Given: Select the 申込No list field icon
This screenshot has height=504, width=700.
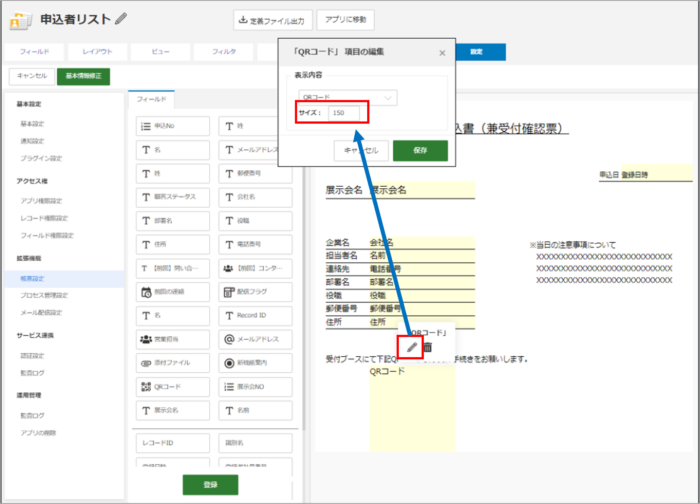Looking at the screenshot, I should pyautogui.click(x=146, y=126).
